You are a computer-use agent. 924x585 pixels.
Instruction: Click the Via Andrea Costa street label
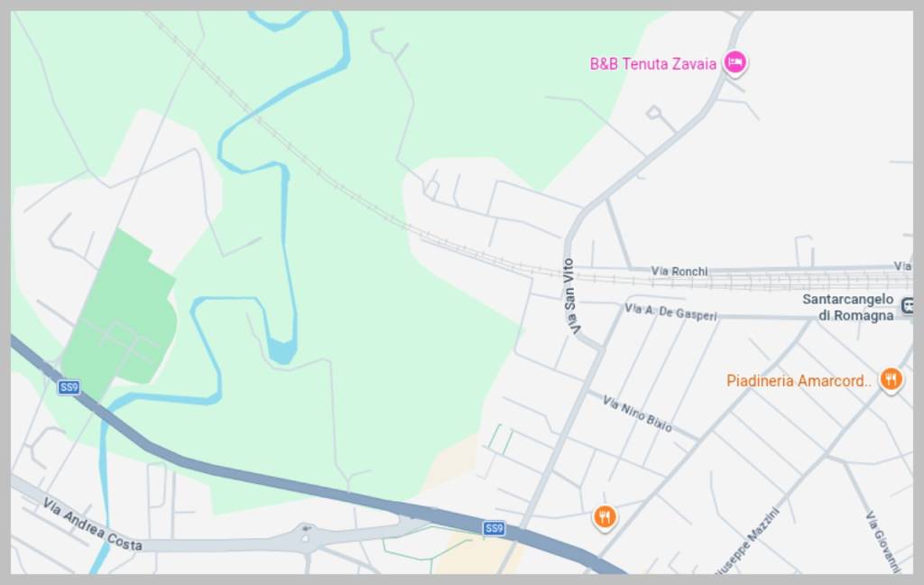pyautogui.click(x=93, y=524)
